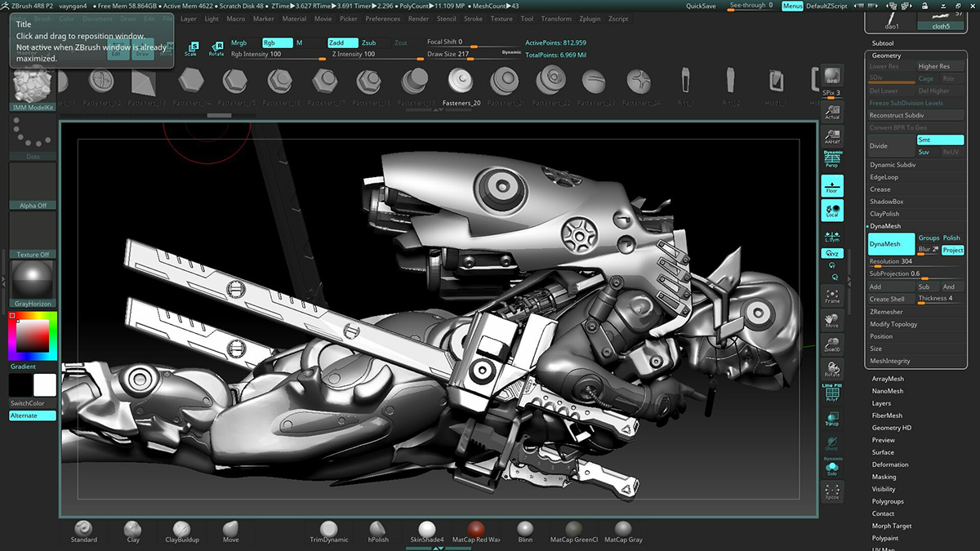Open the Preferences menu

pos(382,19)
